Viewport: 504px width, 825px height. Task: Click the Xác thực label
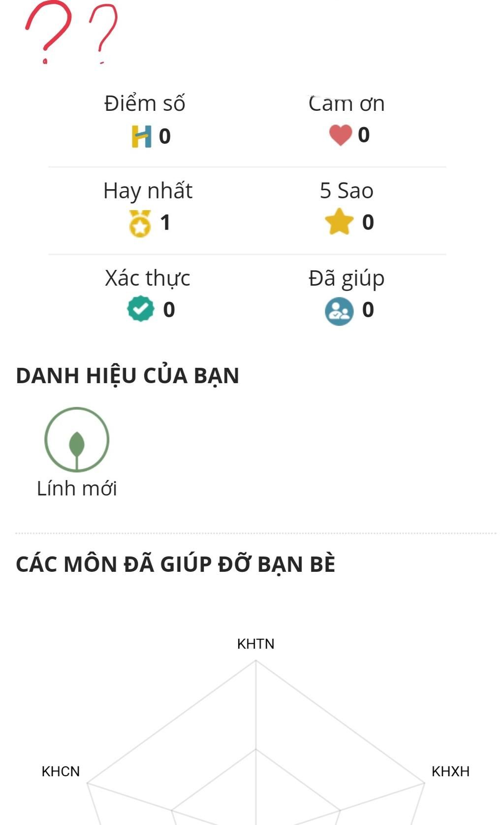147,278
